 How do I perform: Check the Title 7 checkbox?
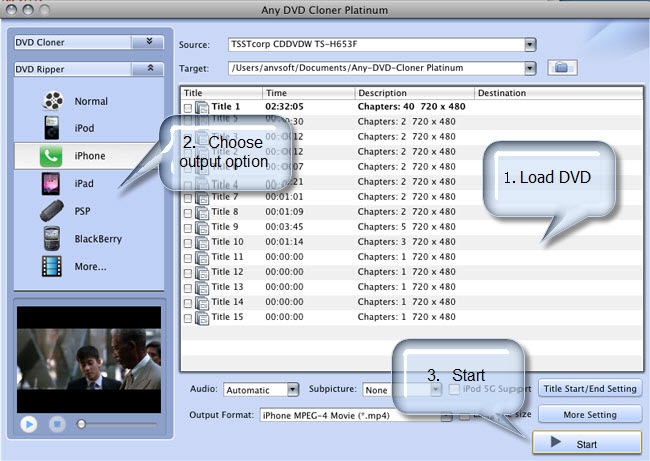(188, 198)
